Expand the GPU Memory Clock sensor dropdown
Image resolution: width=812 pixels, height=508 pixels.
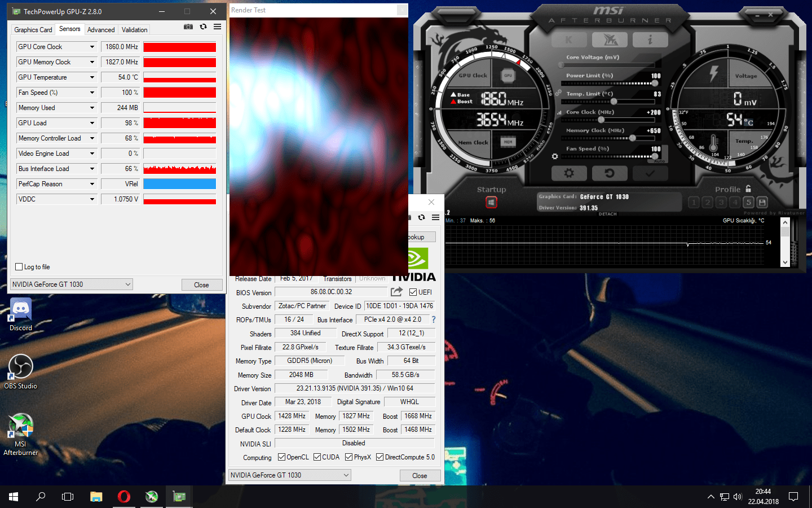pyautogui.click(x=92, y=62)
